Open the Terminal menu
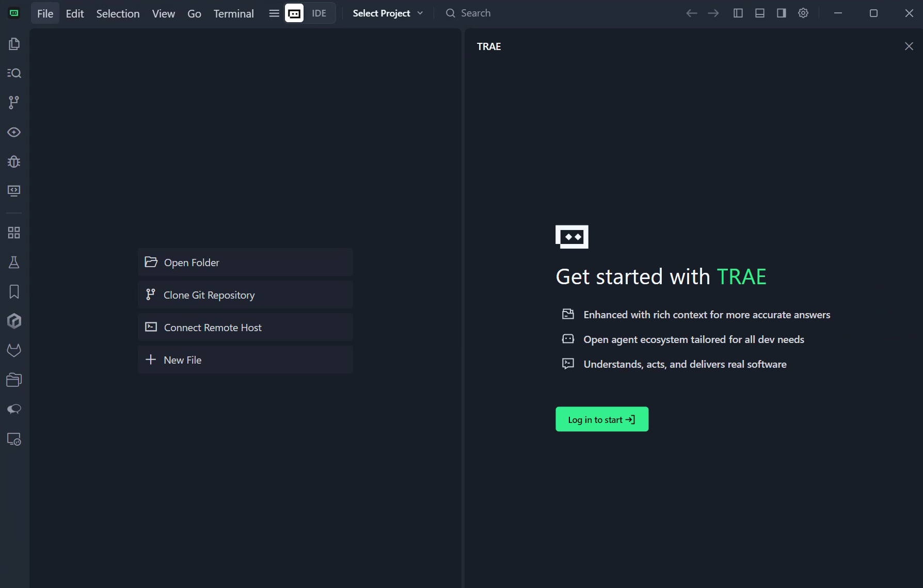 click(233, 13)
